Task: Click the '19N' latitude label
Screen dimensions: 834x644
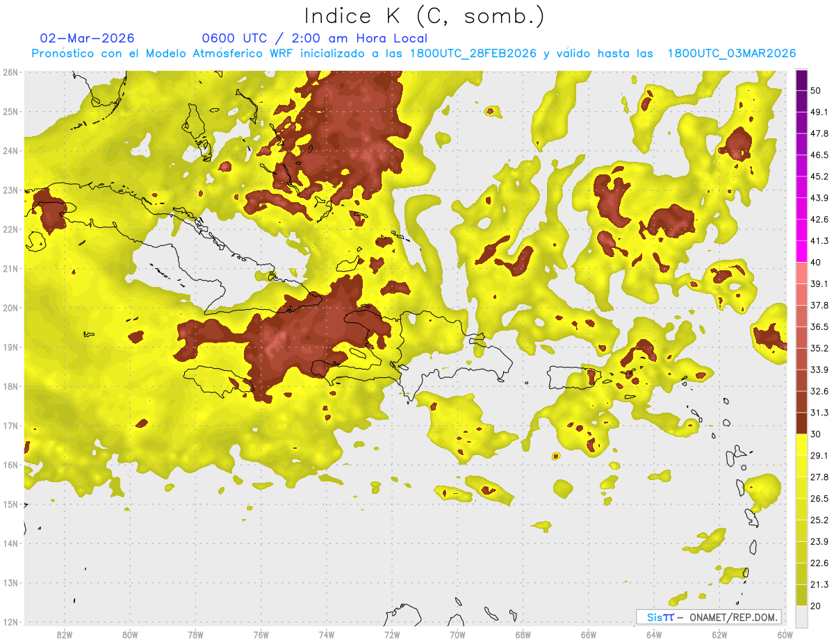Action: pos(10,347)
